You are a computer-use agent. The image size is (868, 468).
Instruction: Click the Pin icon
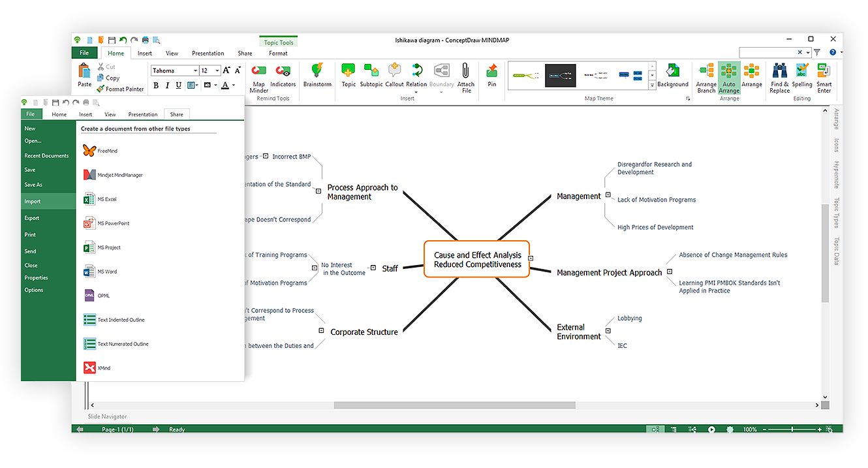[x=492, y=70]
